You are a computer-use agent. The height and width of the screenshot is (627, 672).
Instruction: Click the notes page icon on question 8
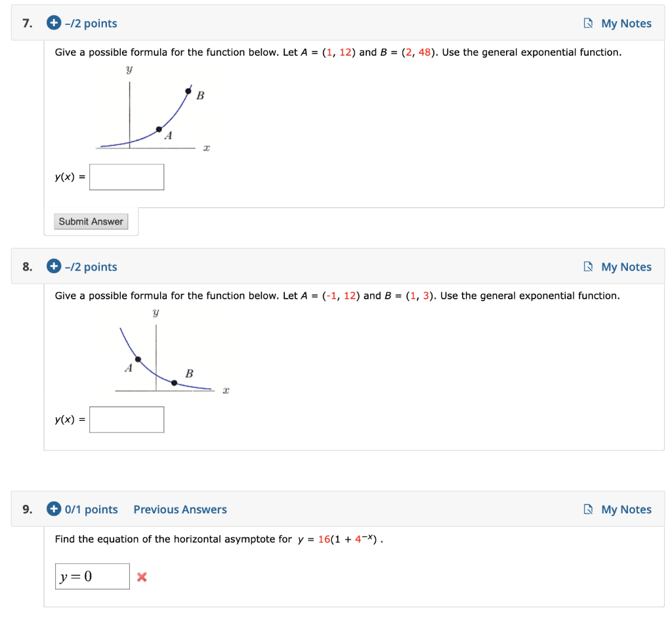tap(589, 267)
